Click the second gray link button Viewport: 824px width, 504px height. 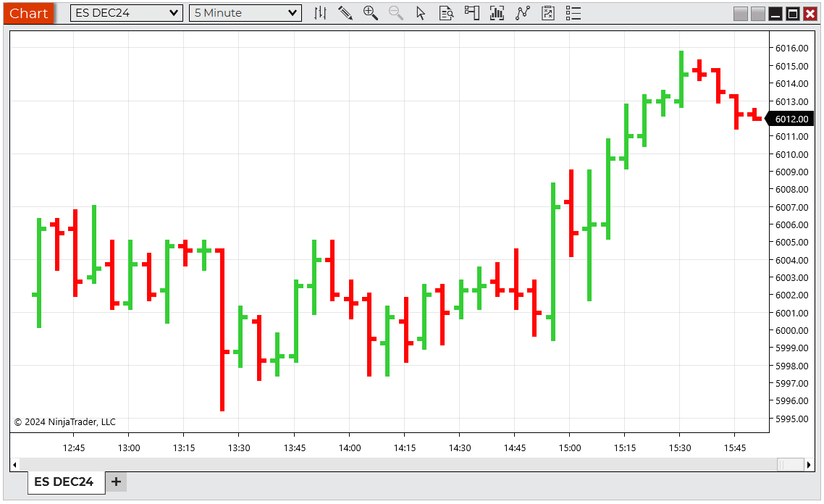tap(758, 14)
